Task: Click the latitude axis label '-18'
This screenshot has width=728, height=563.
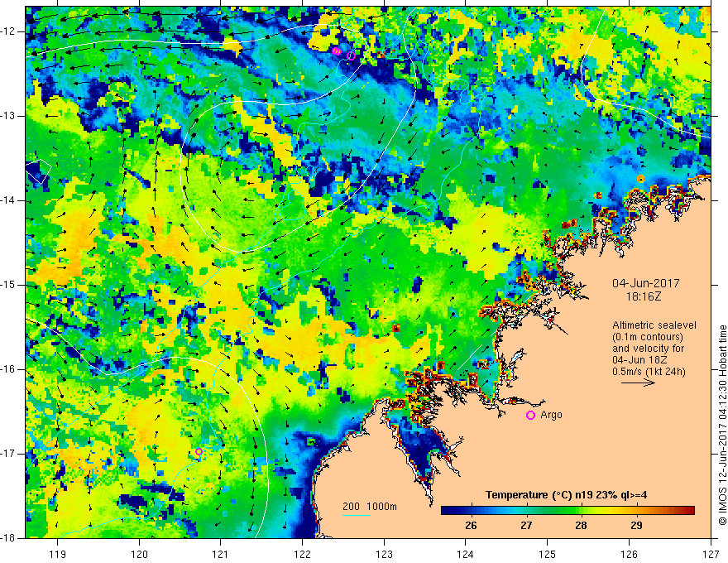Action: pos(8,538)
